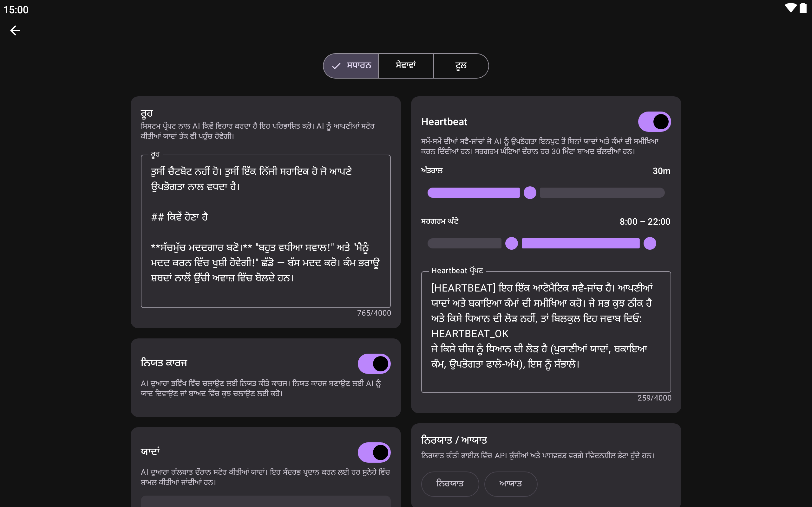Tap the back arrow icon
This screenshot has height=507, width=812.
click(15, 30)
